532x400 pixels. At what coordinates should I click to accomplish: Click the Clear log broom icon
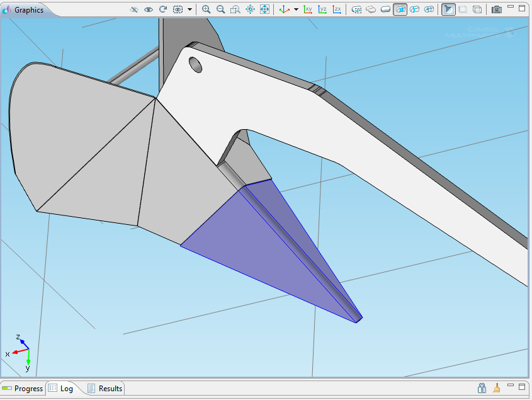pyautogui.click(x=496, y=388)
